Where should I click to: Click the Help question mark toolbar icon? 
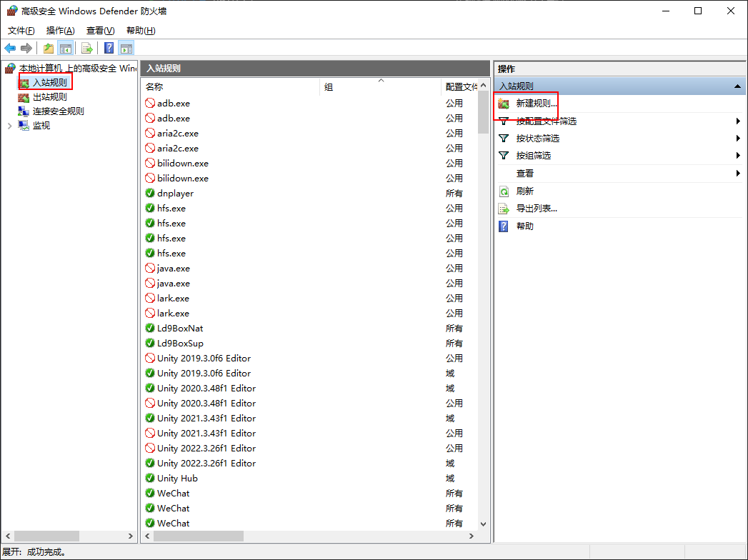click(109, 48)
